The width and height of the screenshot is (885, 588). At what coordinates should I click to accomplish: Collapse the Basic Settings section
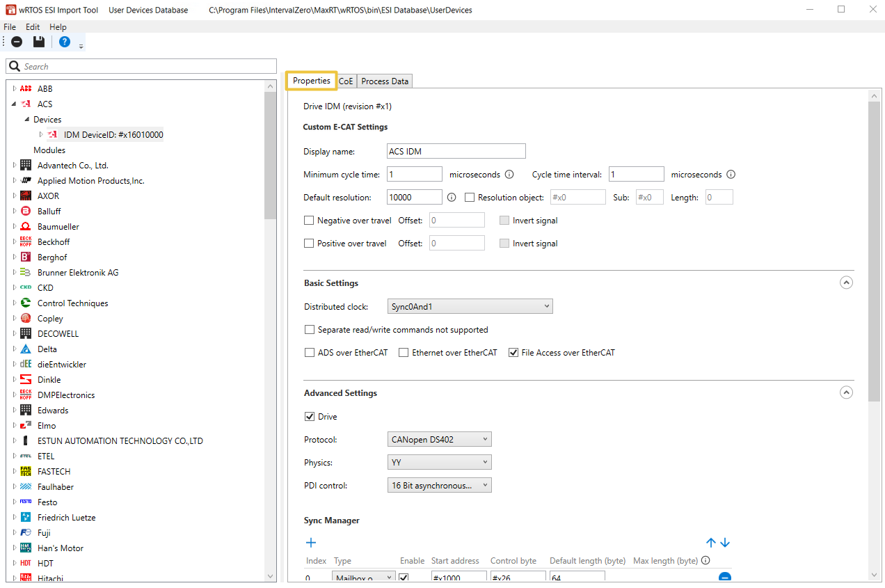pyautogui.click(x=846, y=283)
